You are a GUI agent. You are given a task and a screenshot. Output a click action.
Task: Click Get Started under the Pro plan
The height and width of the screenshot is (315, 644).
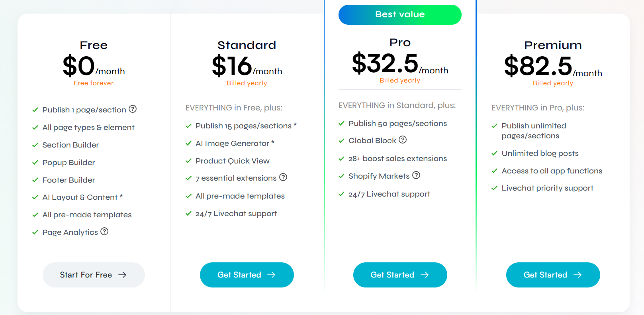click(x=400, y=275)
